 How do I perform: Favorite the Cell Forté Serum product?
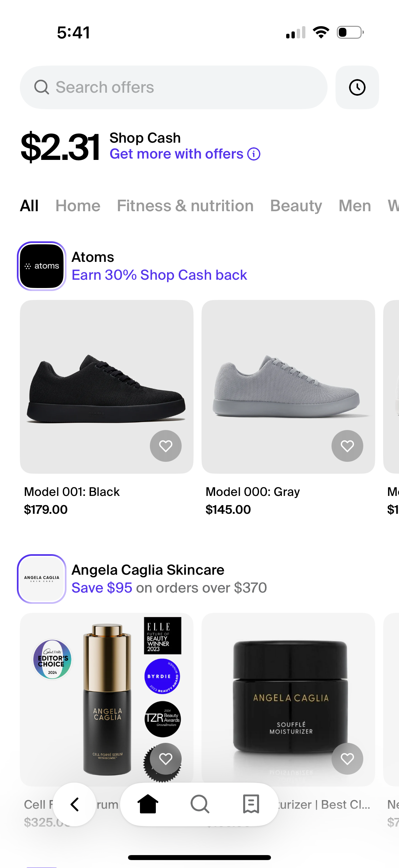165,758
